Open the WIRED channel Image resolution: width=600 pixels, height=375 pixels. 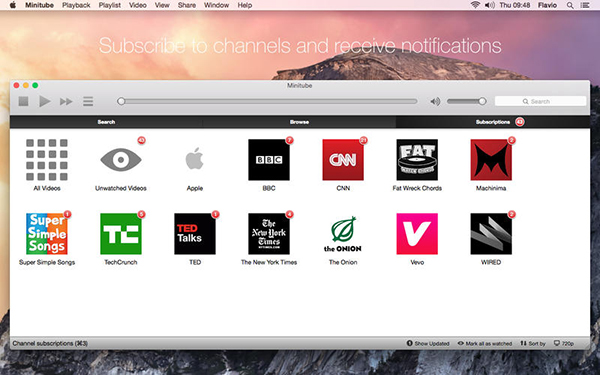[x=491, y=234]
